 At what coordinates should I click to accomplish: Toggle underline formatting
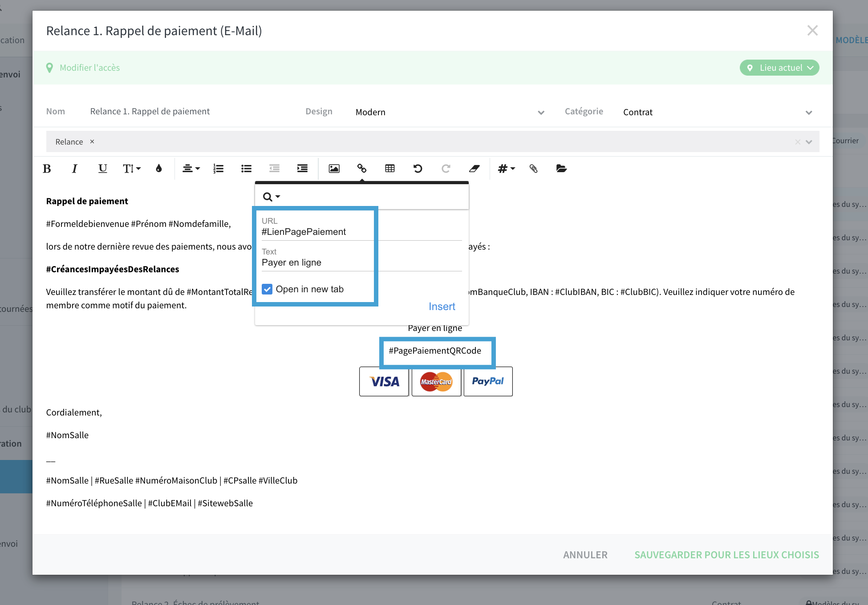pos(102,169)
